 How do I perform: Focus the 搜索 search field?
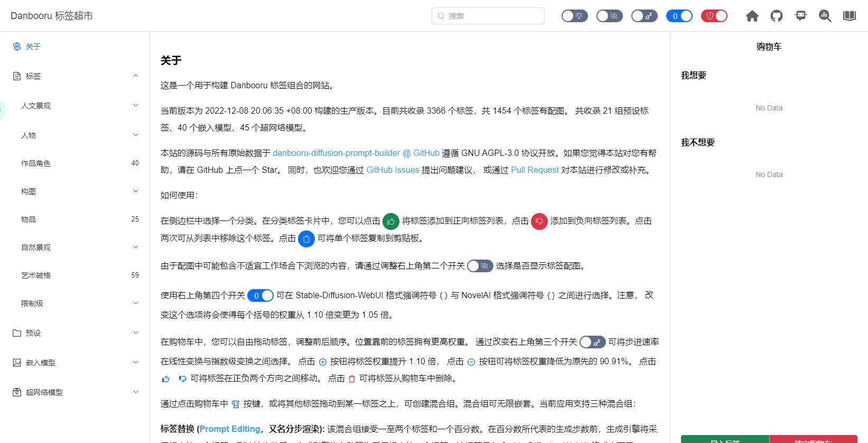[x=488, y=16]
